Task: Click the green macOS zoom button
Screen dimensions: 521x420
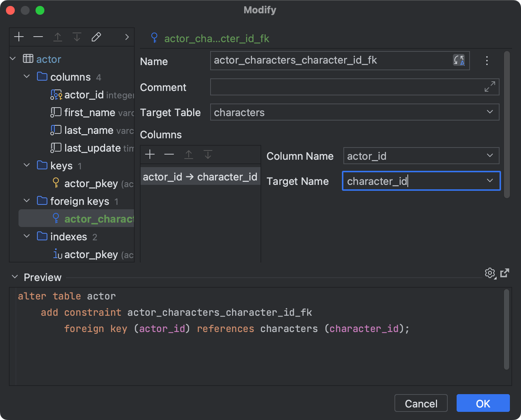Action: click(40, 10)
